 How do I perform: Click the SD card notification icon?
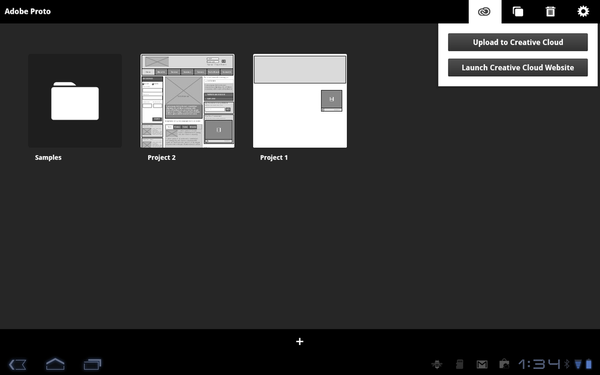click(460, 364)
